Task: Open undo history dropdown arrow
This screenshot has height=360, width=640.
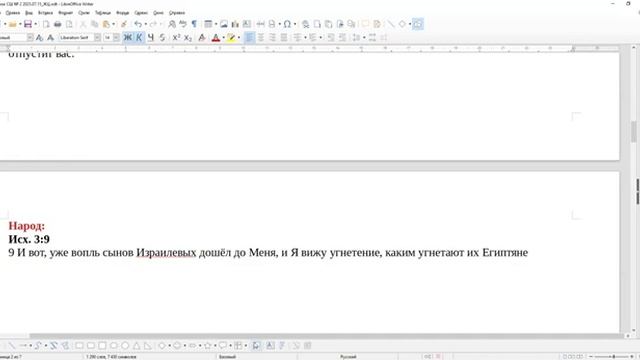Action: pyautogui.click(x=146, y=24)
